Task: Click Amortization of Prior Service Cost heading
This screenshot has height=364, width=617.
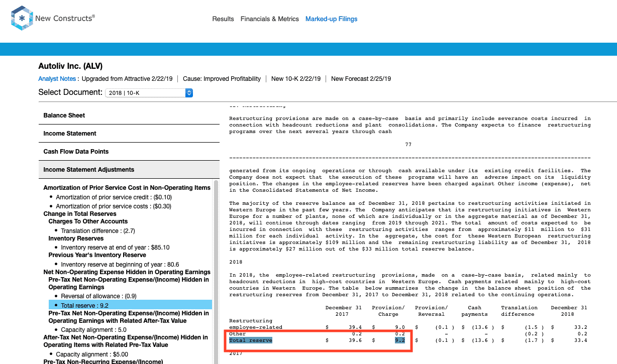Action: click(x=127, y=188)
